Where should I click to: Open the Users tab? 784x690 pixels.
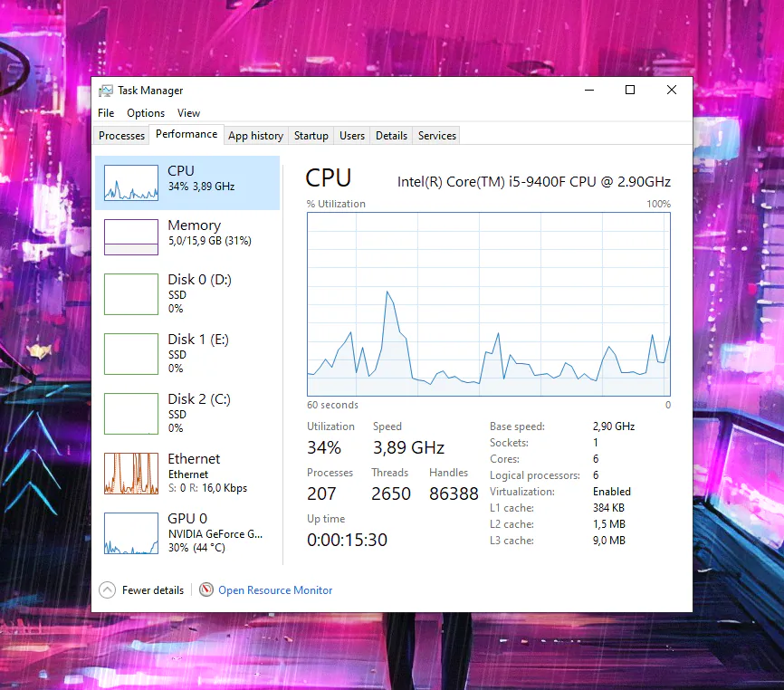tap(352, 136)
